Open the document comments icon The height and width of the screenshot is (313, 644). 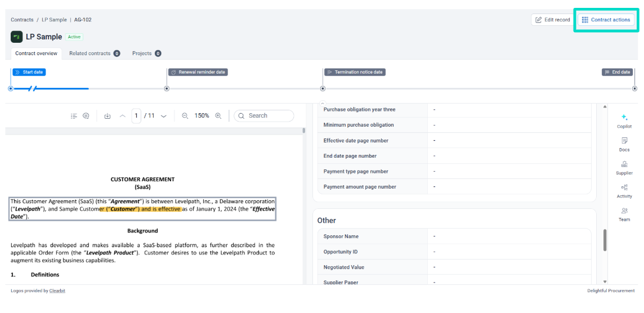click(86, 116)
